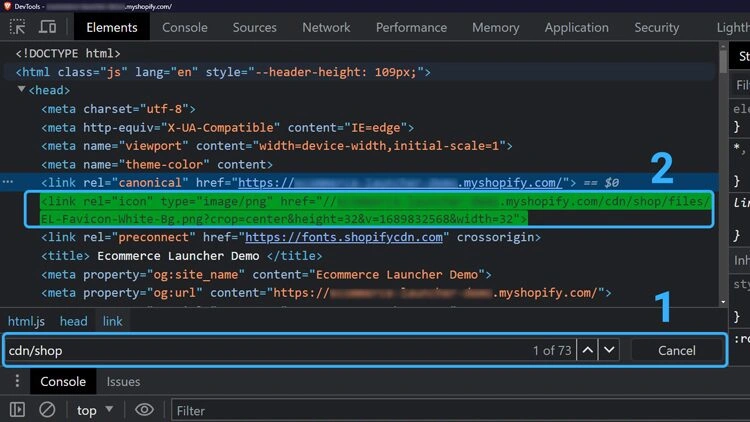The height and width of the screenshot is (422, 750).
Task: Click the cdn/shop search input field
Action: click(x=260, y=350)
